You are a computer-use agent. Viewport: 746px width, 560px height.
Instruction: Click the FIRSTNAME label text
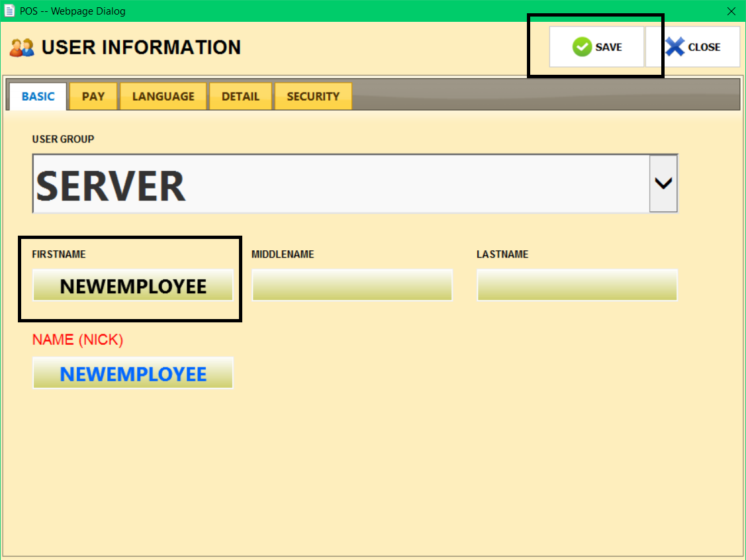pos(58,254)
